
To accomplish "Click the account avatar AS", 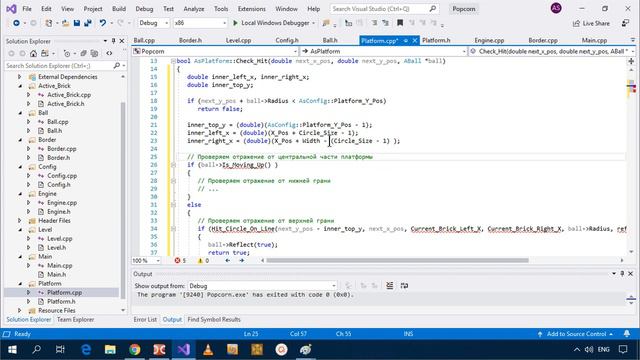I will pos(556,8).
